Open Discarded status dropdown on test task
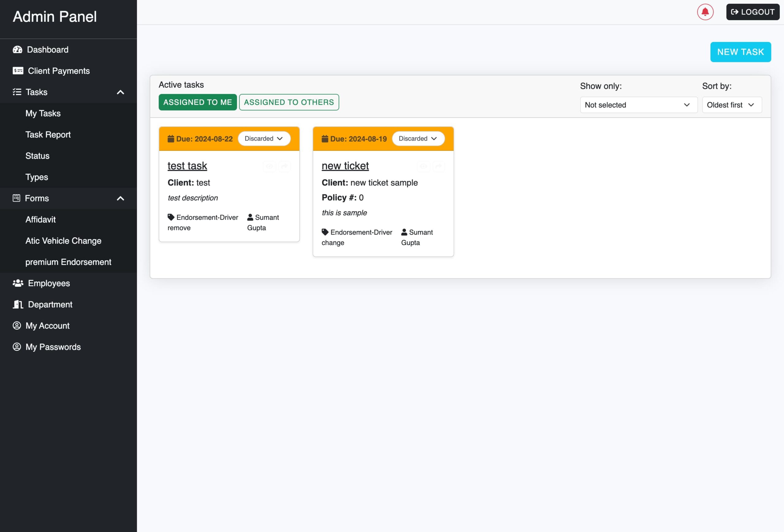The height and width of the screenshot is (532, 784). (x=264, y=139)
